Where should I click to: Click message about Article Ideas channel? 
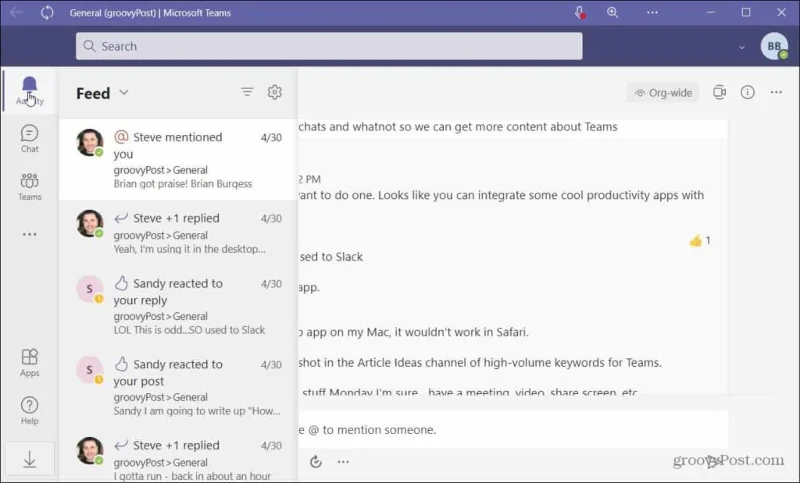click(x=480, y=363)
